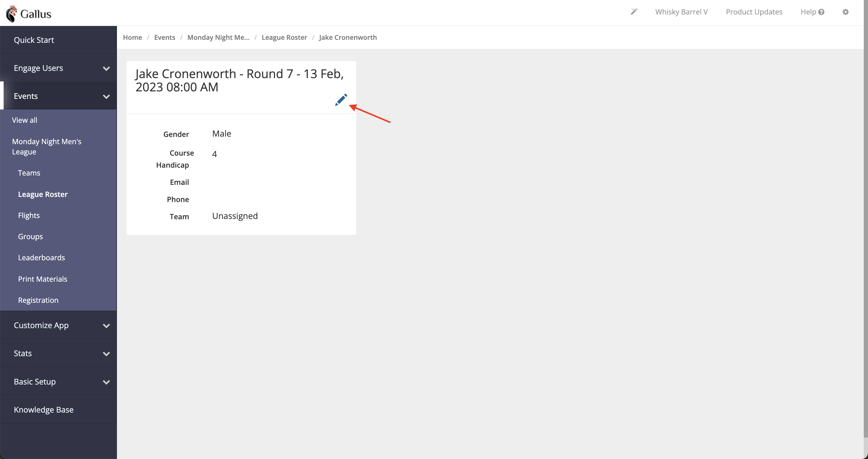Click Home breadcrumb link

[132, 37]
